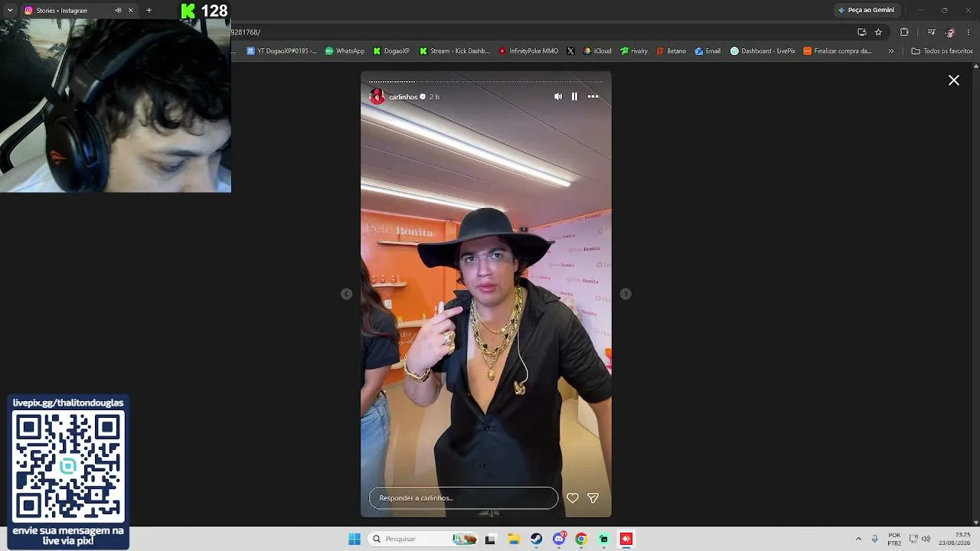Bookmark this page with the star icon
This screenshot has height=551, width=980.
coord(878,32)
